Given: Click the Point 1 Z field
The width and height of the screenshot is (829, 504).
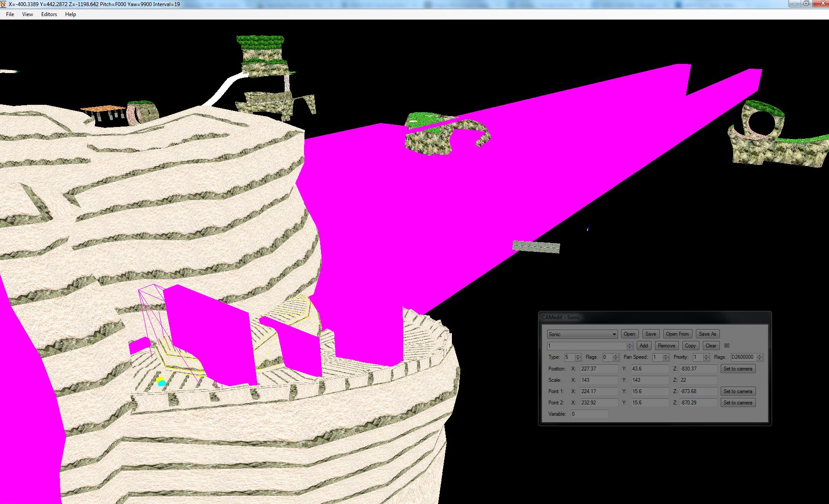Looking at the screenshot, I should (698, 391).
